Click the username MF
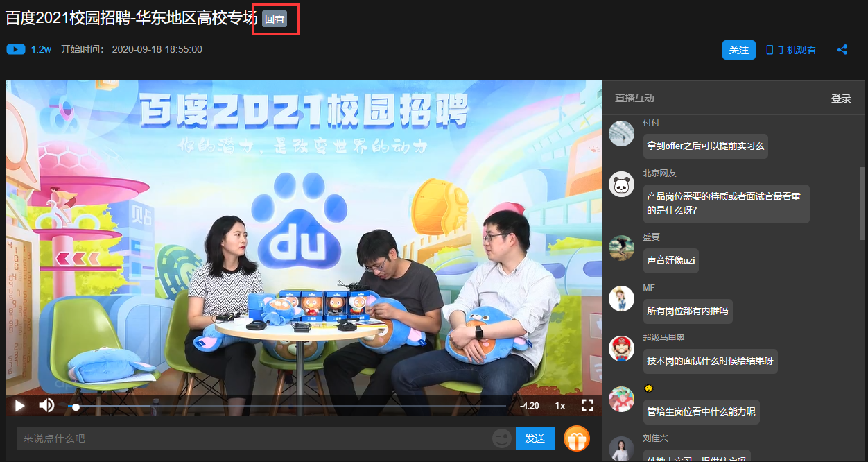This screenshot has height=462, width=868. click(x=649, y=288)
